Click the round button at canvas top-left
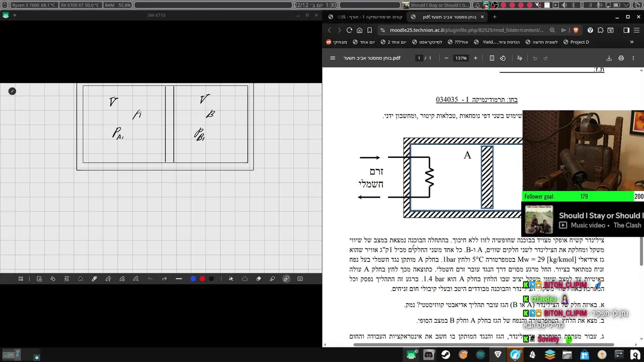Viewport: 644px width, 362px height. pos(12,91)
